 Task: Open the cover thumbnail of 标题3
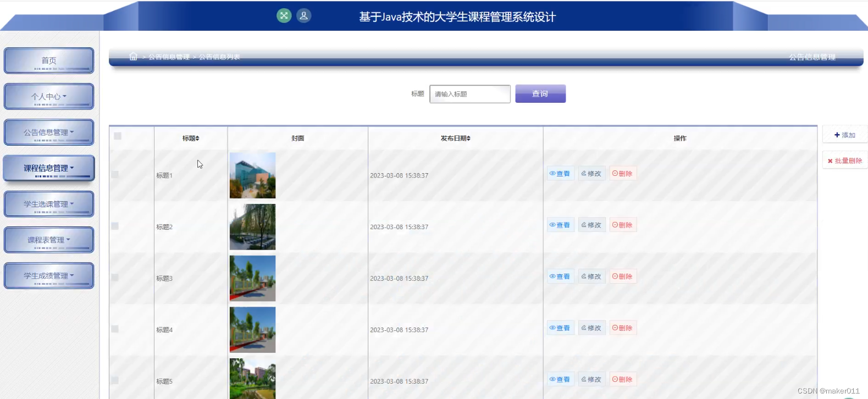click(252, 278)
